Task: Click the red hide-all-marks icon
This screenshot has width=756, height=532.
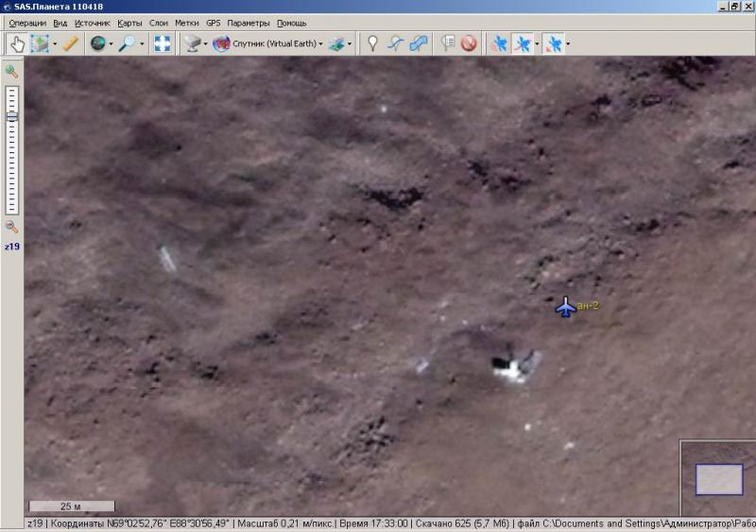Action: (x=469, y=43)
